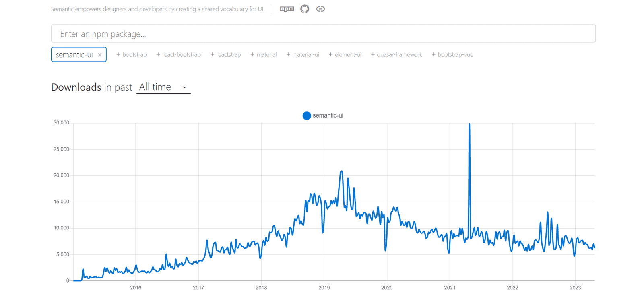This screenshot has height=299, width=644.
Task: Add reactstrap package suggestion
Action: 225,55
